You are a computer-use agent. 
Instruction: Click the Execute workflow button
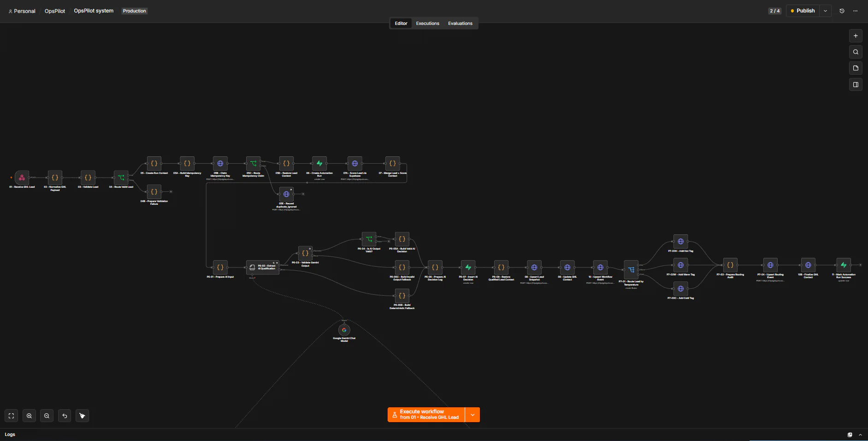pyautogui.click(x=426, y=415)
